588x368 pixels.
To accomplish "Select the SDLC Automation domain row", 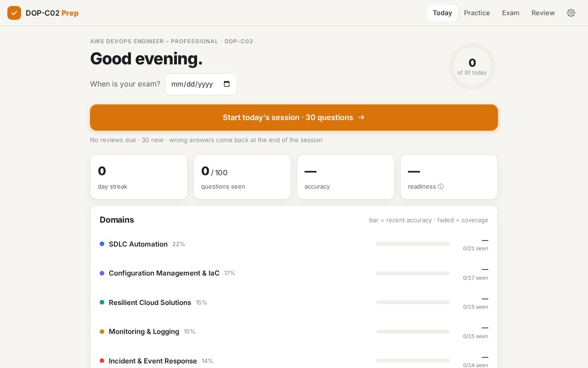I will [x=294, y=244].
